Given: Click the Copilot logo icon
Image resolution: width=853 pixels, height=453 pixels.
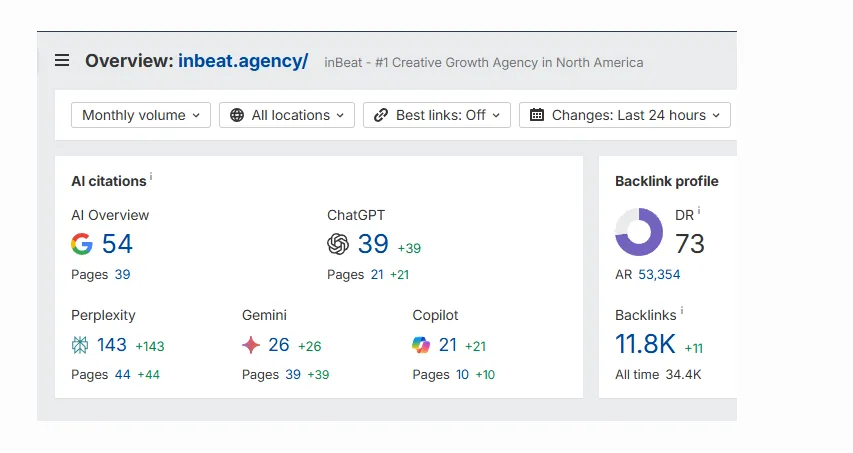Looking at the screenshot, I should (x=421, y=345).
